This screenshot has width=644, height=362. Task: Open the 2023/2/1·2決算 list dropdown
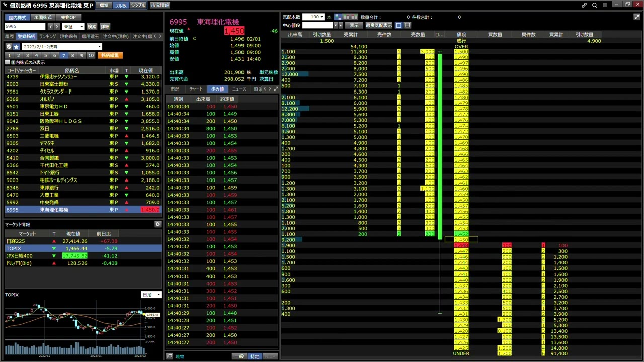coord(62,46)
